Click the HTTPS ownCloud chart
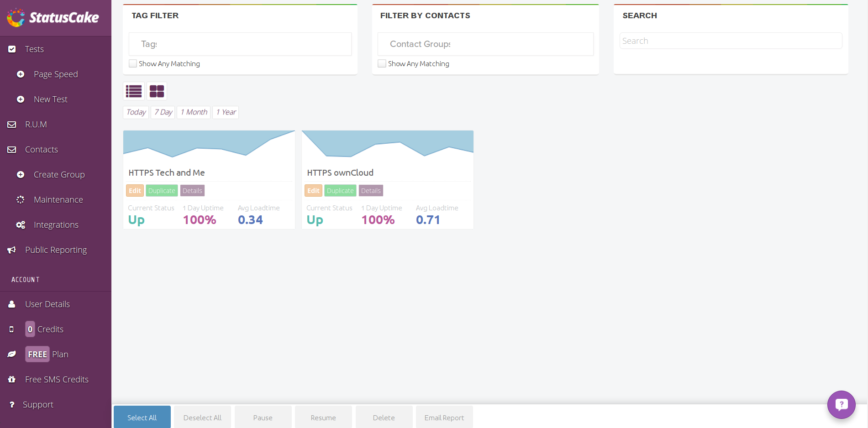Image resolution: width=868 pixels, height=428 pixels. [x=388, y=144]
